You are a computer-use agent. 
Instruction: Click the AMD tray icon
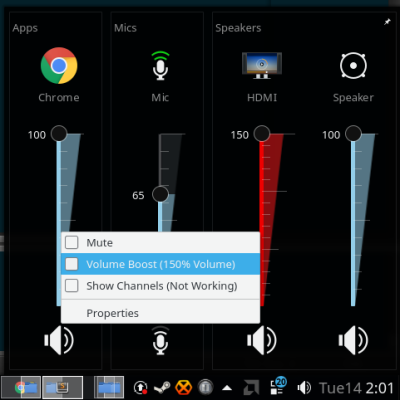click(251, 388)
